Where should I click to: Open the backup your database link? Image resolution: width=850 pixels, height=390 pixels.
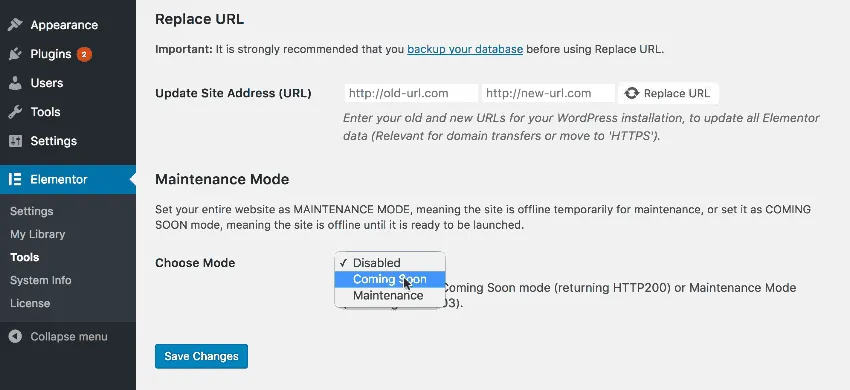point(465,49)
